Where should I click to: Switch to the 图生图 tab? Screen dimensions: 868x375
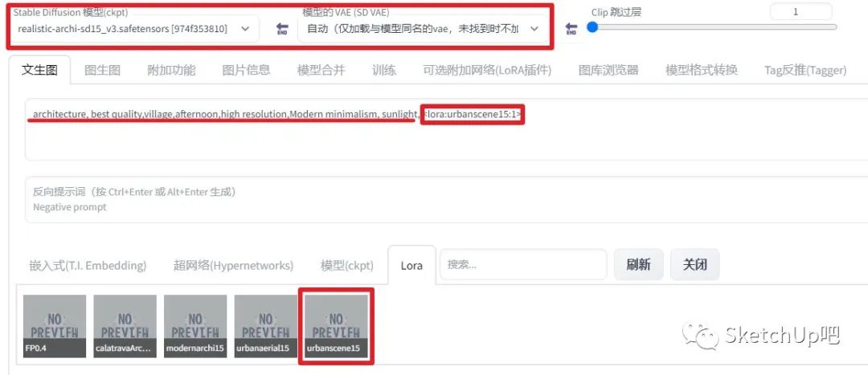click(102, 70)
